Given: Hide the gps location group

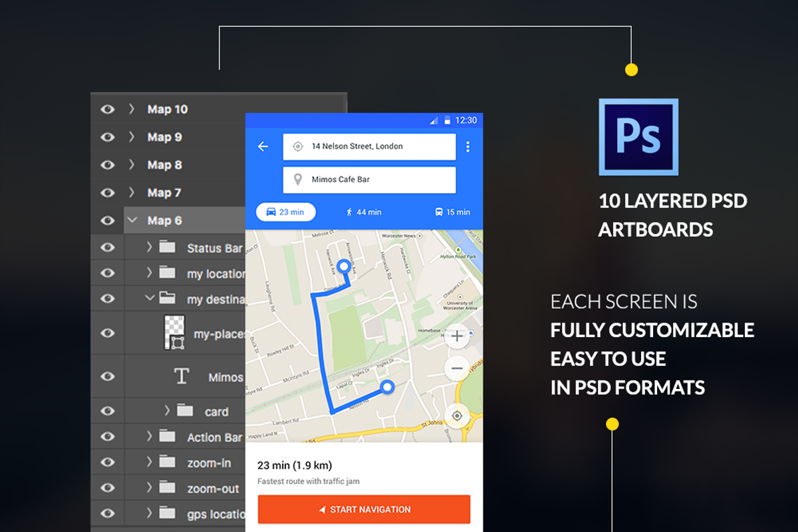Looking at the screenshot, I should 108,513.
